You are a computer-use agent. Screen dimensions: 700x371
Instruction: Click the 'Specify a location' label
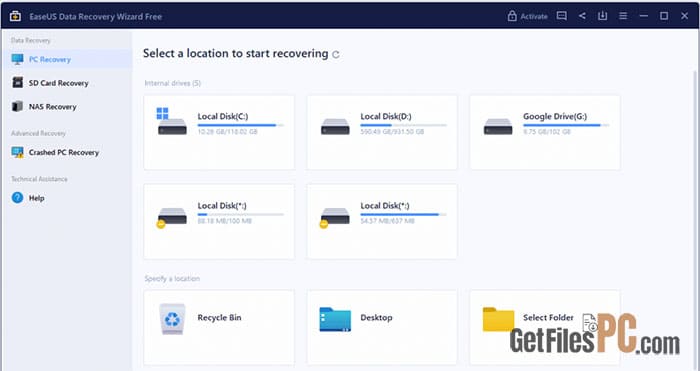pos(172,278)
